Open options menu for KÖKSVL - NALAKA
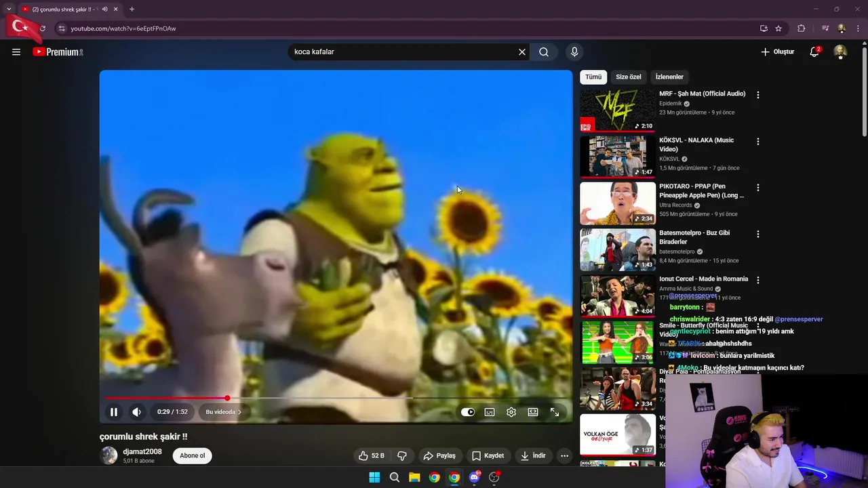The image size is (868, 488). pos(758,142)
